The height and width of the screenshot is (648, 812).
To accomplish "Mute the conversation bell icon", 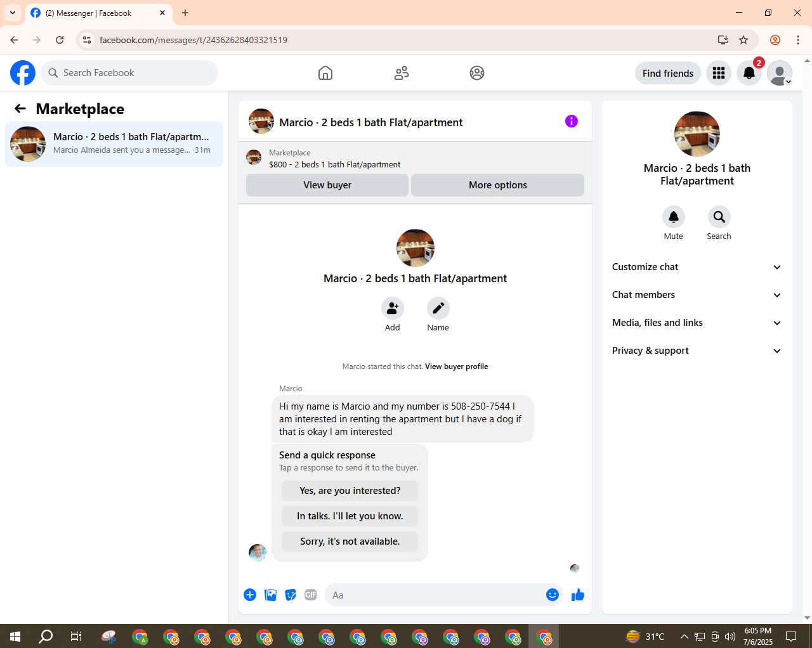I will coord(674,217).
